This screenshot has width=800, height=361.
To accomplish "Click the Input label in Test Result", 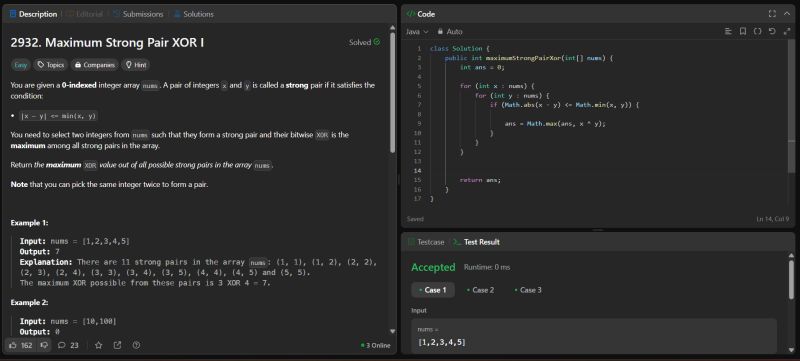I will (x=419, y=311).
